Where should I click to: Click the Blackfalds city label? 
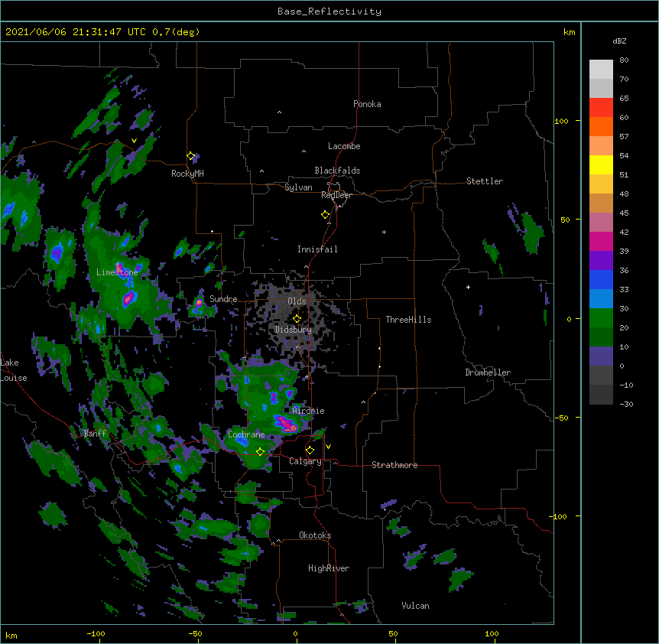[337, 171]
